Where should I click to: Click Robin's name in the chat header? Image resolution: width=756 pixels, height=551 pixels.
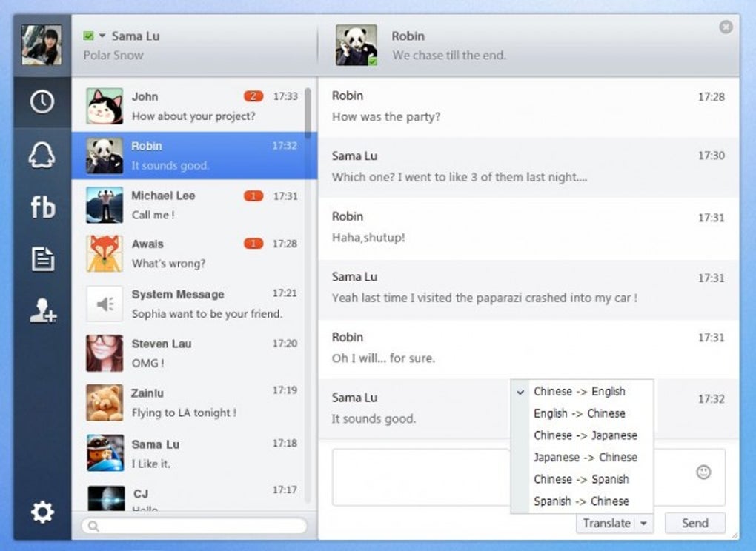408,36
